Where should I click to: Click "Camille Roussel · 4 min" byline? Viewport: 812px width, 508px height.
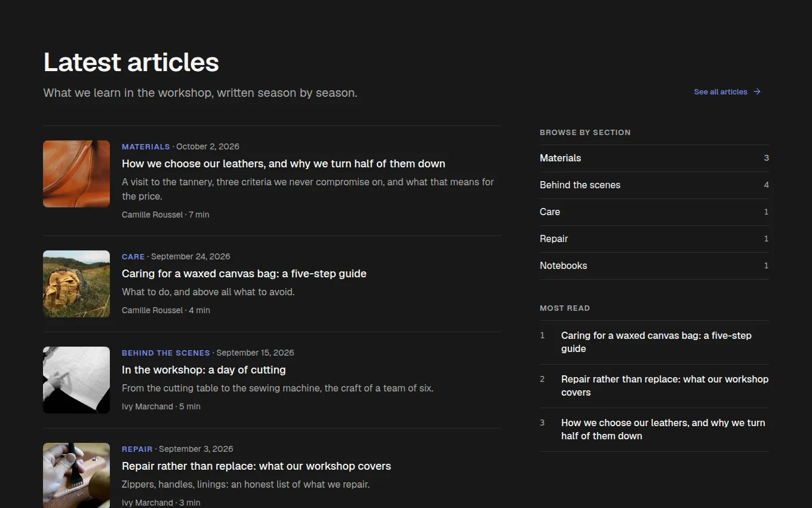click(166, 310)
